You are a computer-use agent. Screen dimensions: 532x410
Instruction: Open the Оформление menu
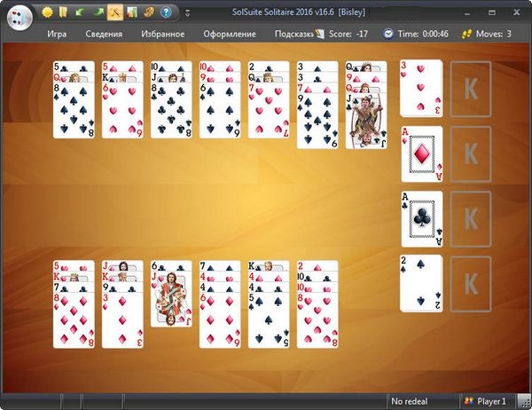pyautogui.click(x=229, y=34)
